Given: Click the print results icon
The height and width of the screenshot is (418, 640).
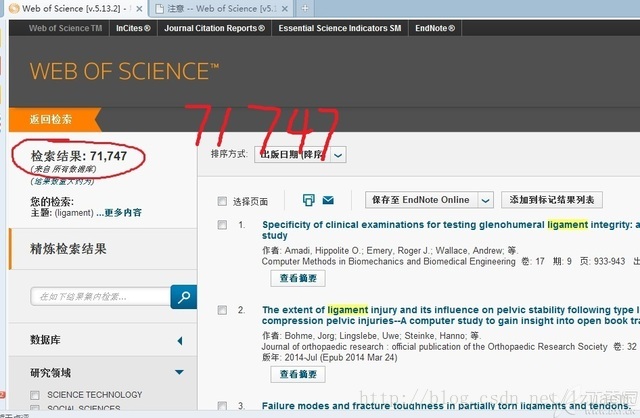Looking at the screenshot, I should pos(309,200).
